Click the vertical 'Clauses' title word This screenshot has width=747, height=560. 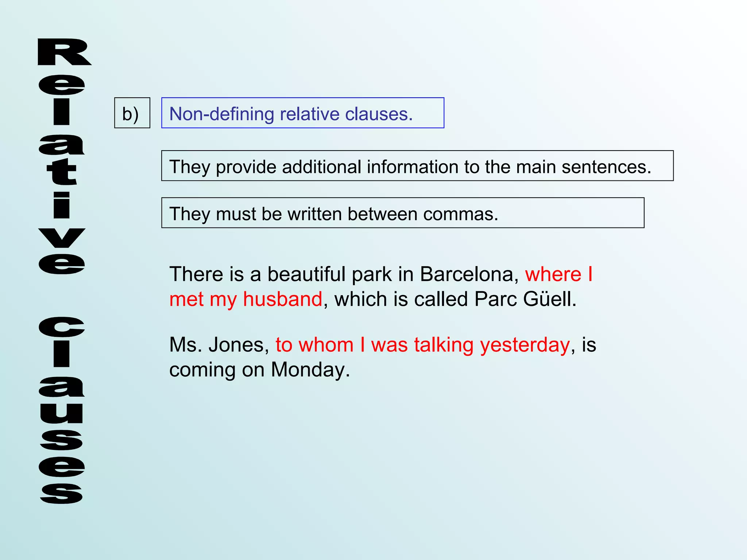tap(62, 411)
